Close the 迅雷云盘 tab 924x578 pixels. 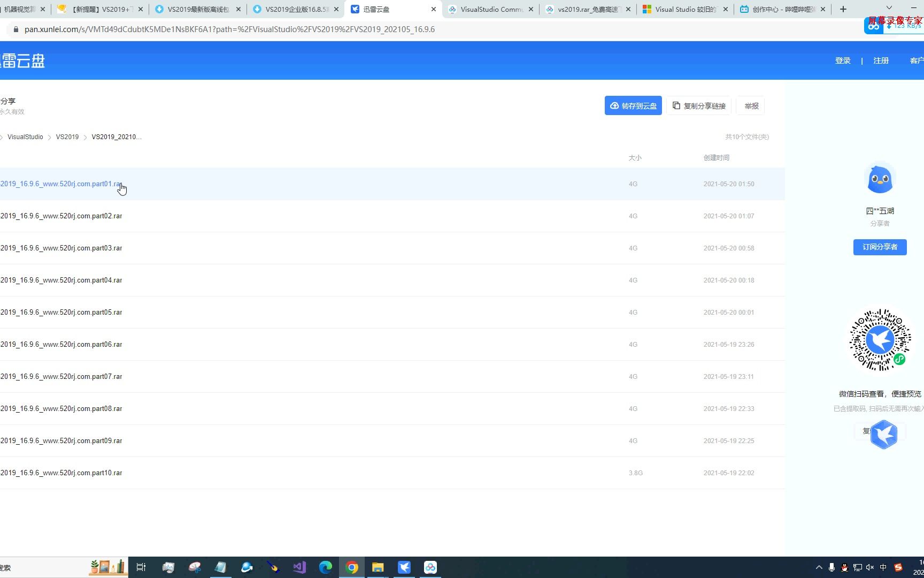coord(434,9)
